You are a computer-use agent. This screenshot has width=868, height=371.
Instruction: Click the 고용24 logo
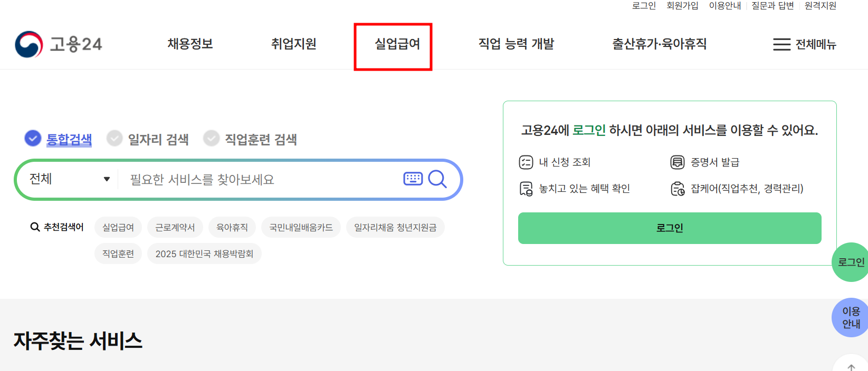tap(58, 44)
